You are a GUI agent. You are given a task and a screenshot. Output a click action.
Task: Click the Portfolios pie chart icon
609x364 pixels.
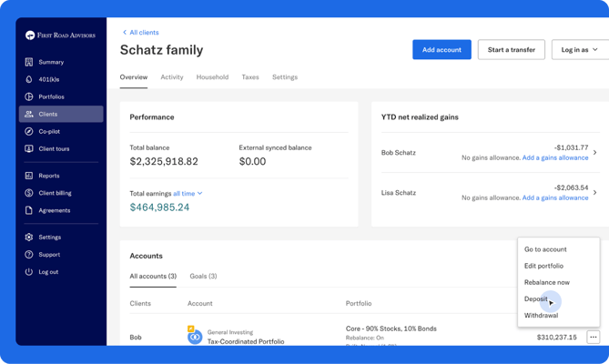[29, 96]
